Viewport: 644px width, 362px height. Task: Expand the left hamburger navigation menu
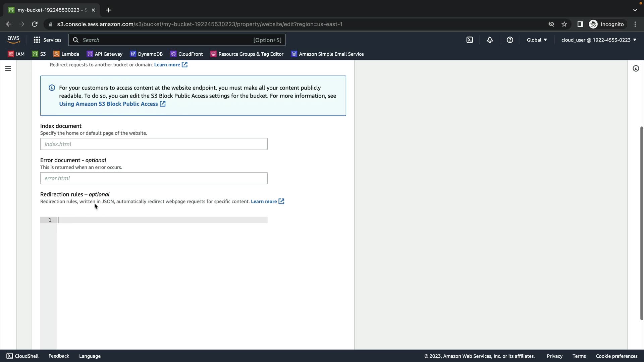[x=8, y=68]
